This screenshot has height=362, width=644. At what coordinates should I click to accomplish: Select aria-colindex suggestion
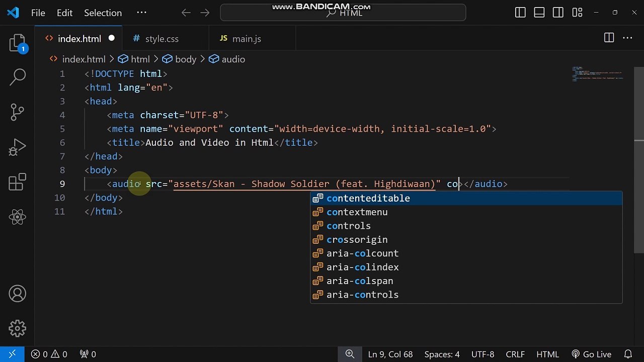466,267
